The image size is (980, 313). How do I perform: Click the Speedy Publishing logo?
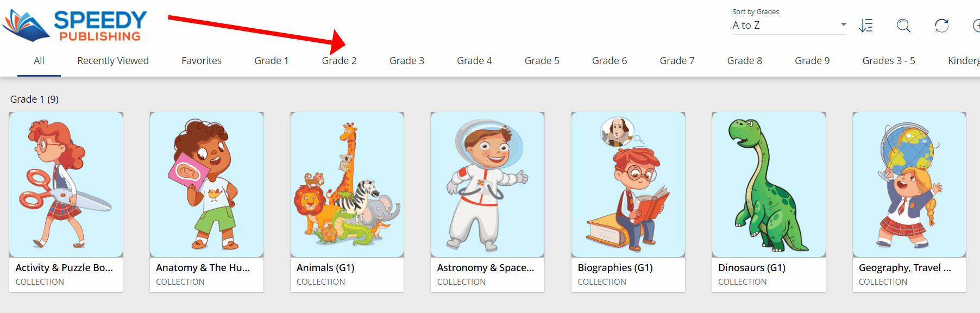pos(75,25)
